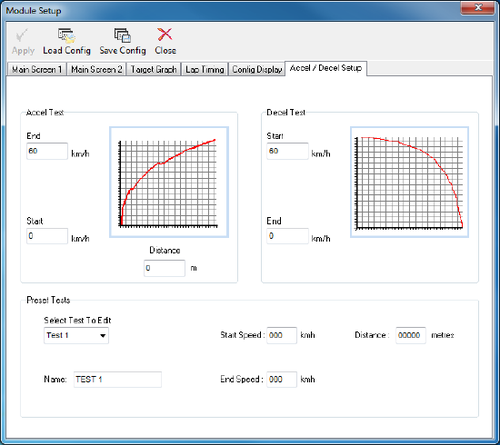Click the red Close X icon
The height and width of the screenshot is (445, 500).
(x=165, y=34)
